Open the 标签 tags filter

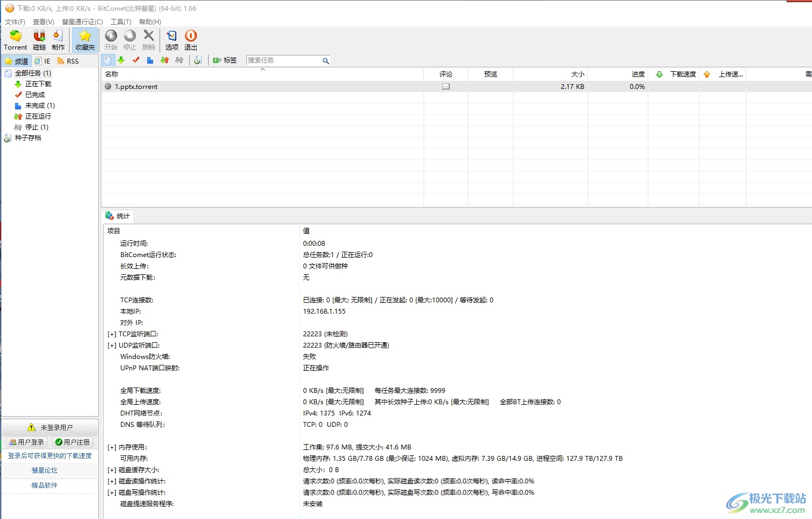pos(225,60)
